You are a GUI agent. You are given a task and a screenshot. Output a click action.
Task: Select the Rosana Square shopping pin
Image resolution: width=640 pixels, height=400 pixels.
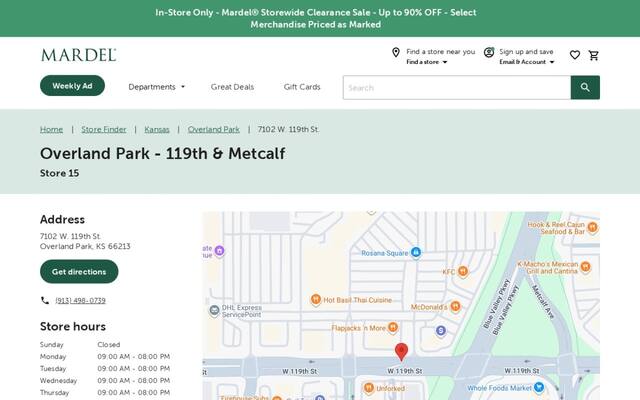pos(416,252)
